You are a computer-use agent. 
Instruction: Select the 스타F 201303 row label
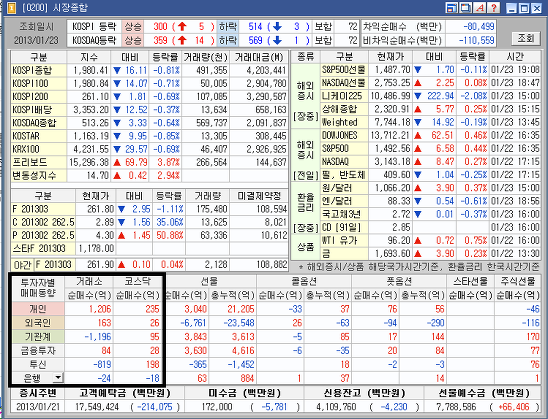point(43,248)
